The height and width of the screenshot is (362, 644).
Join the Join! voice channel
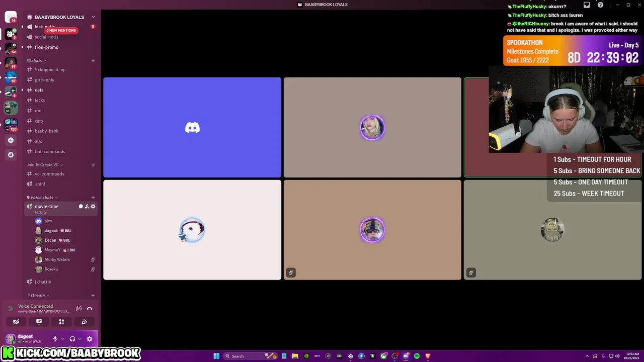coord(61,184)
